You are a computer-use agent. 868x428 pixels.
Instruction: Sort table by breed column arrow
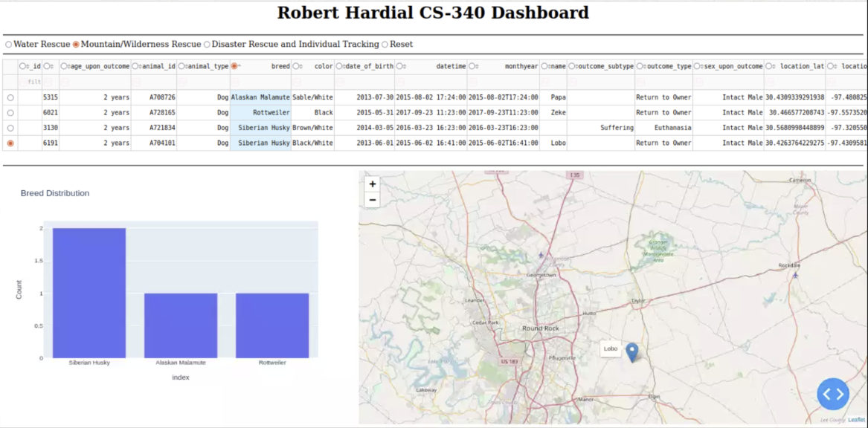coord(240,66)
